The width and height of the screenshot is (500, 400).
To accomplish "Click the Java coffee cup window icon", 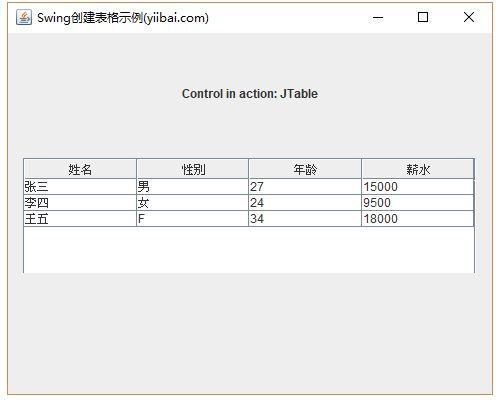I will pos(24,17).
